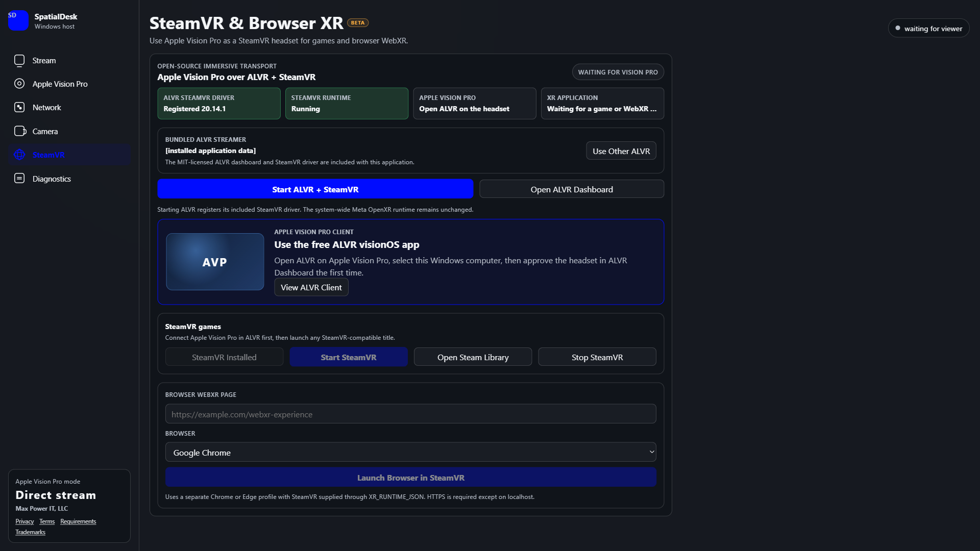Viewport: 980px width, 551px height.
Task: Select the SteamVR section label
Action: point(48,155)
